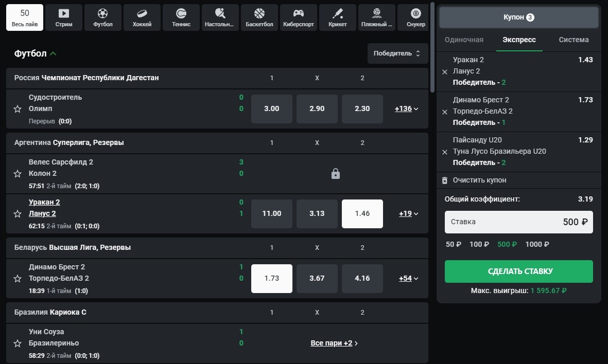Set quick stake 100 ₽
The image size is (608, 364).
tap(479, 244)
